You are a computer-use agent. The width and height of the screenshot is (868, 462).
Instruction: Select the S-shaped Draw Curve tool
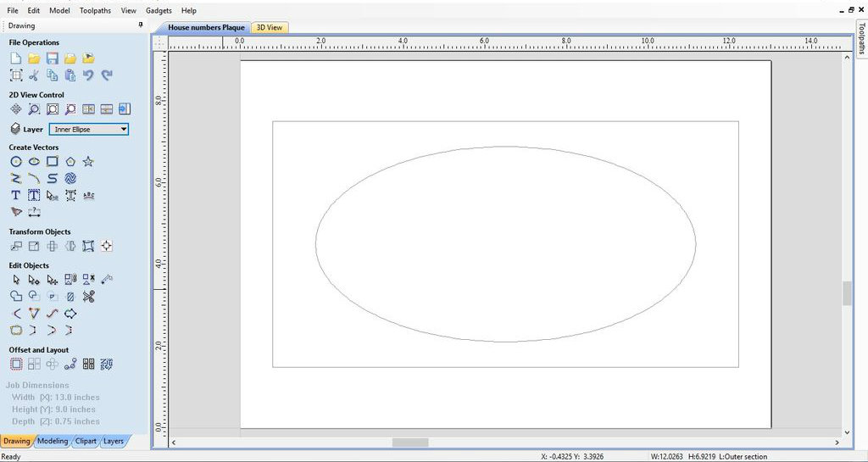point(52,178)
